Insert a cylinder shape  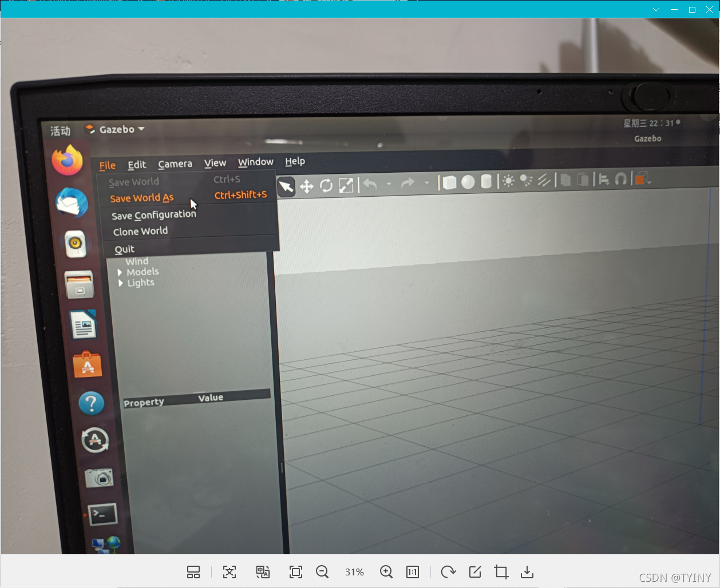[486, 181]
